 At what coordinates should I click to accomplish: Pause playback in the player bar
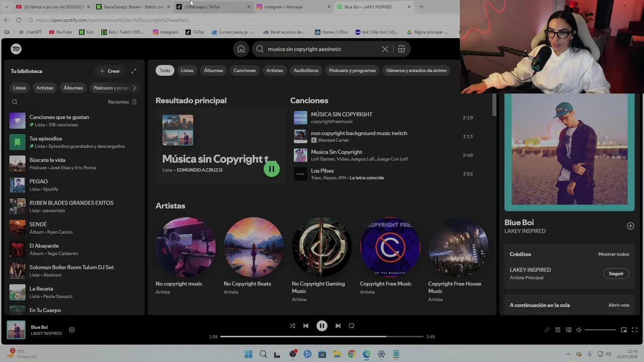click(322, 326)
